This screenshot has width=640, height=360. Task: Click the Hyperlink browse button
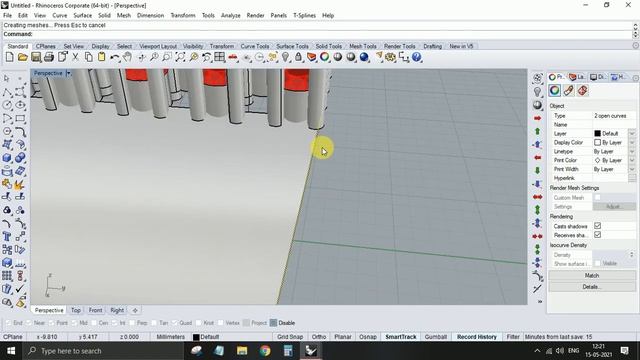(632, 178)
